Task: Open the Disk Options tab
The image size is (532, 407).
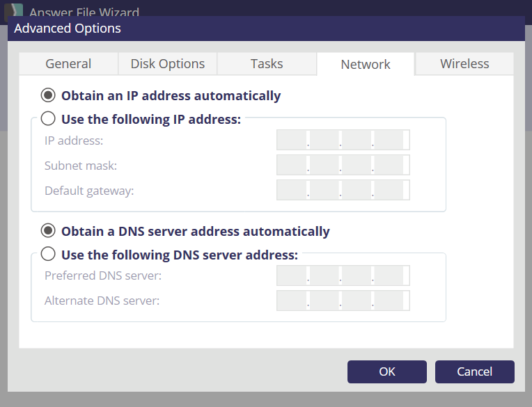Action: coord(168,64)
